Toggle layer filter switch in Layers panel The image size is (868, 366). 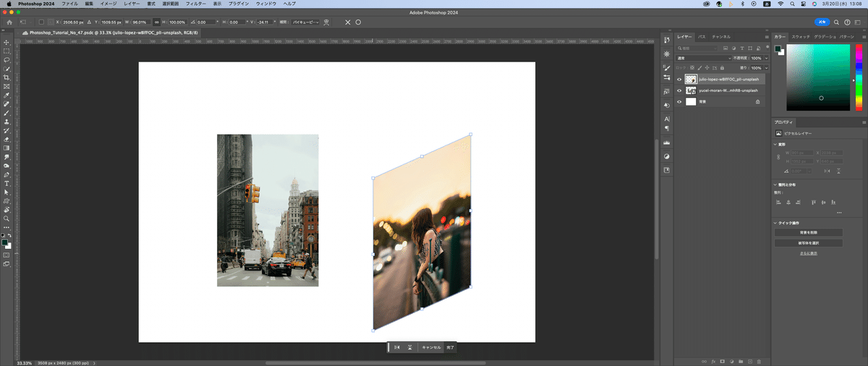click(766, 48)
